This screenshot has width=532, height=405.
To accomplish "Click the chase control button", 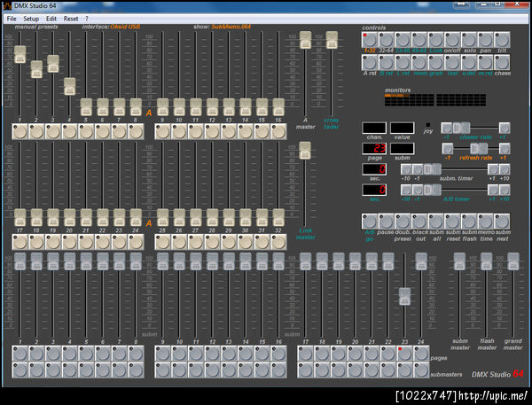I will [x=503, y=62].
